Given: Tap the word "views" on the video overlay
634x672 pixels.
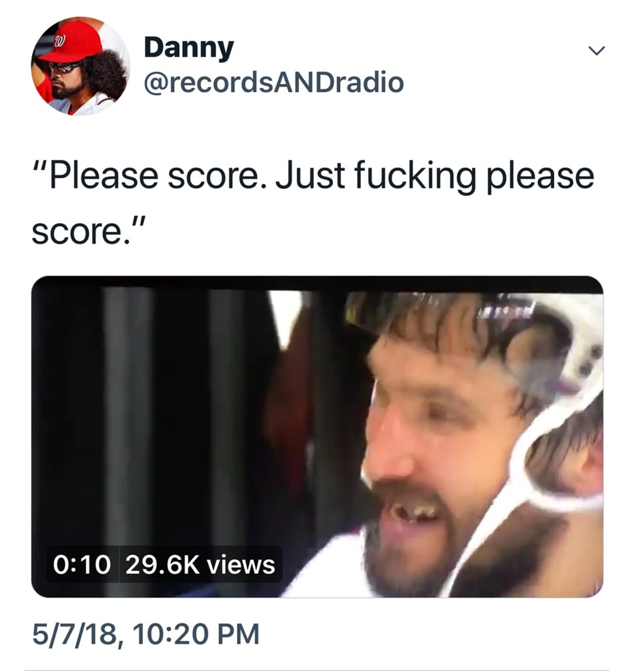Looking at the screenshot, I should pos(241,565).
